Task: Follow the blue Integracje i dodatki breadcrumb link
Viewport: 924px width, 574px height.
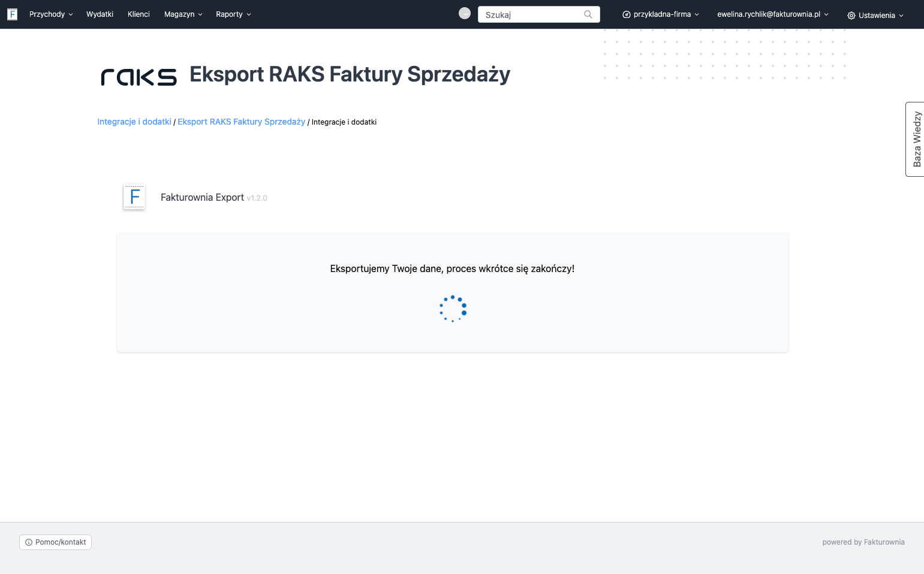Action: tap(134, 122)
